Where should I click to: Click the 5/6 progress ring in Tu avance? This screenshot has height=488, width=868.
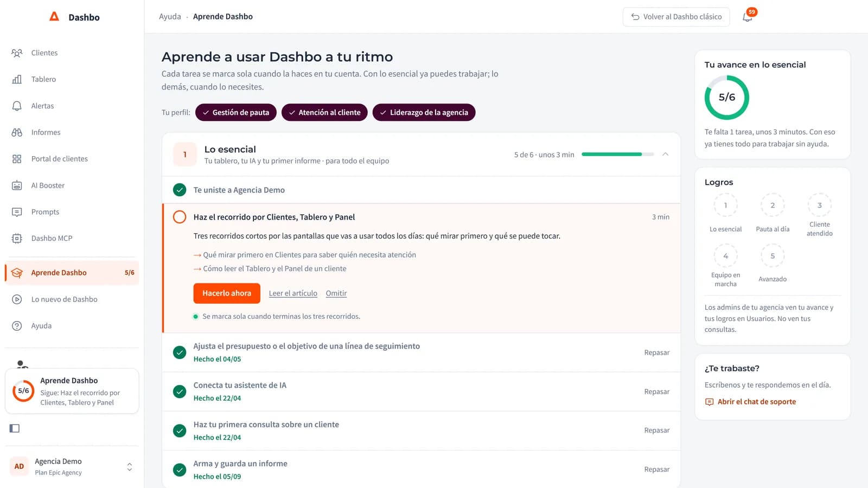tap(727, 97)
